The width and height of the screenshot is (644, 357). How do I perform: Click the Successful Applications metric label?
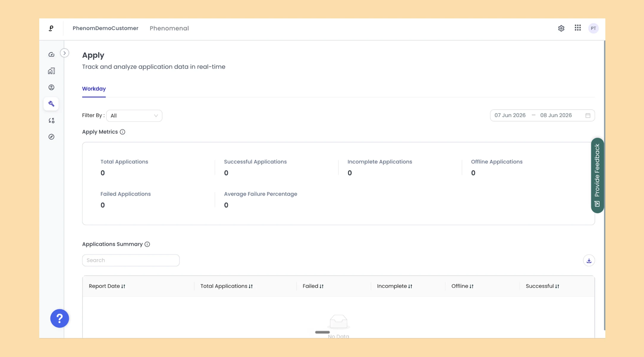(255, 162)
